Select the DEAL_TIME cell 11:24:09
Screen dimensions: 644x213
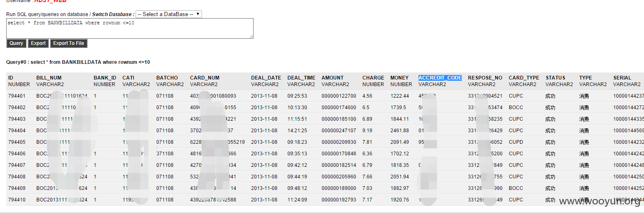pos(297,200)
